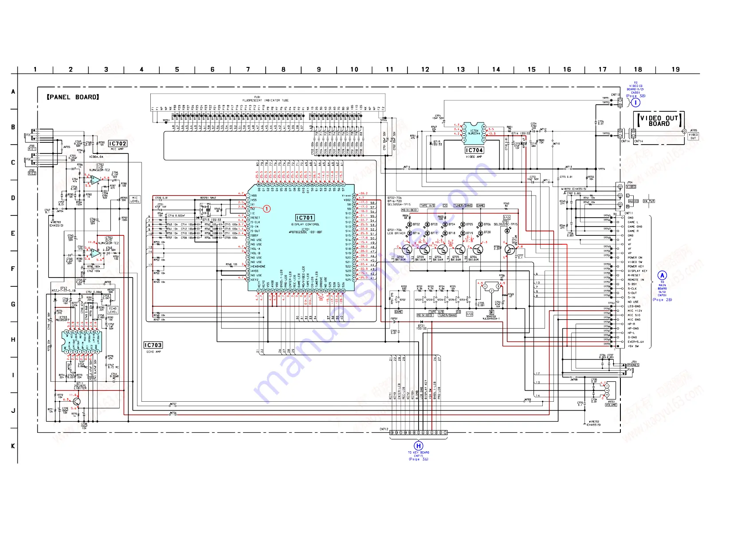Viewport: 745px width, 560px height.
Task: Click the D703 LED symbol
Action: tap(427, 225)
